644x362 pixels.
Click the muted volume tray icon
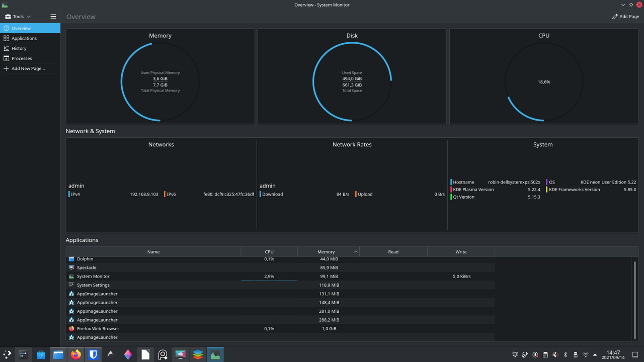[x=555, y=355]
